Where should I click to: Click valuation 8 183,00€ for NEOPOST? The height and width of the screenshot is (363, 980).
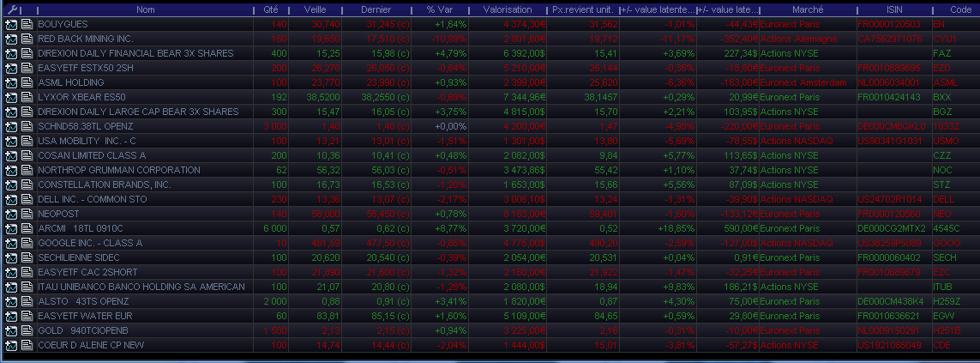tap(524, 214)
